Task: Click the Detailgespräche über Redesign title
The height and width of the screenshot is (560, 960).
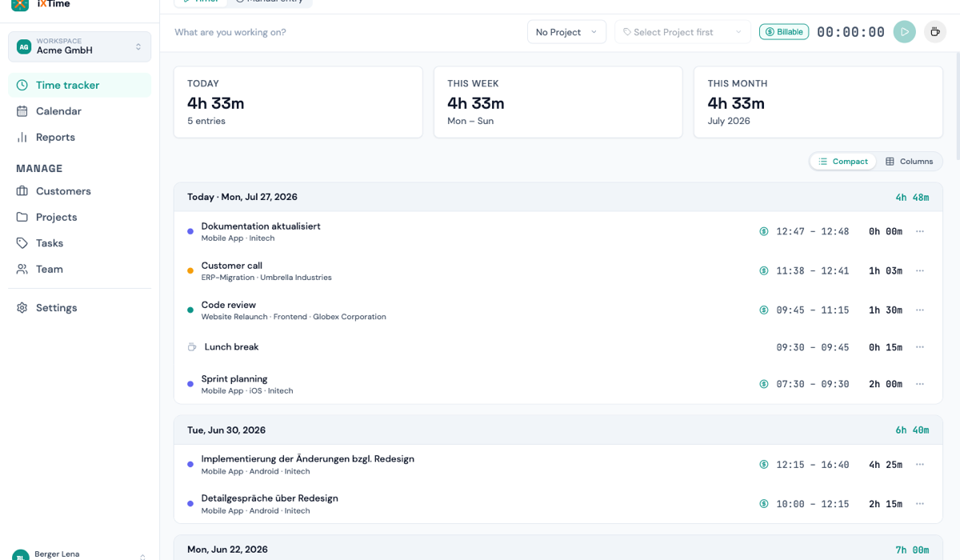Action: [x=270, y=498]
